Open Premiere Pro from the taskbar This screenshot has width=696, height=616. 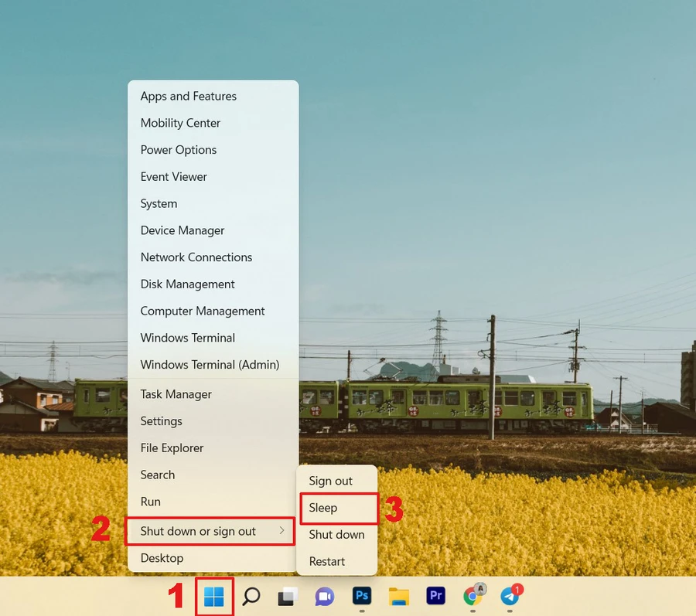click(x=435, y=596)
